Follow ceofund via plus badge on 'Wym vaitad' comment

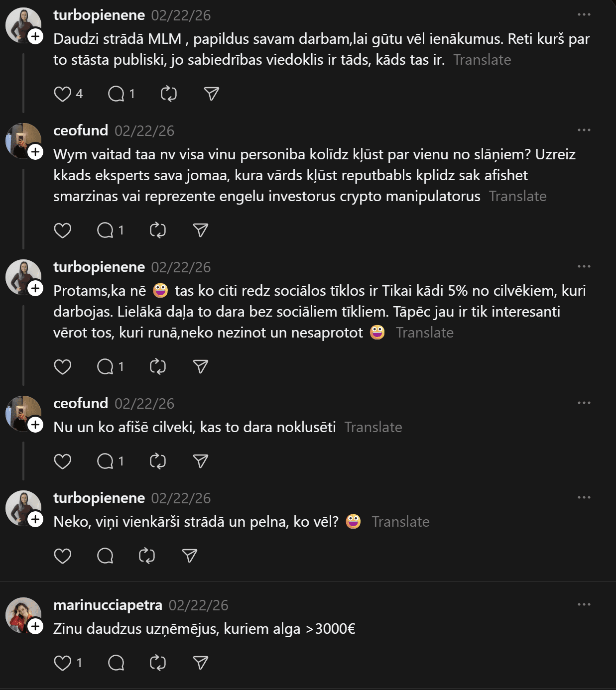[35, 152]
